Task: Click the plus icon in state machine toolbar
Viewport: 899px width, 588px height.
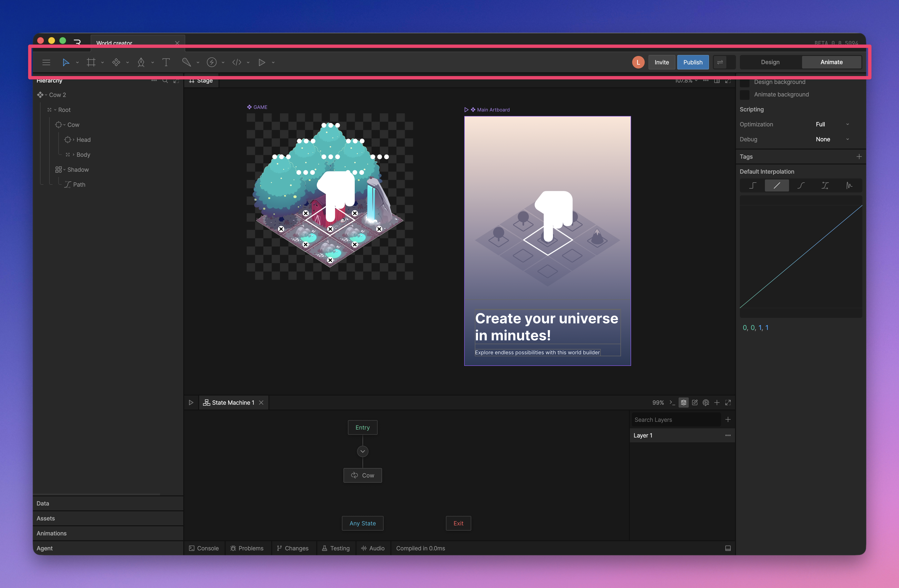Action: pos(717,403)
